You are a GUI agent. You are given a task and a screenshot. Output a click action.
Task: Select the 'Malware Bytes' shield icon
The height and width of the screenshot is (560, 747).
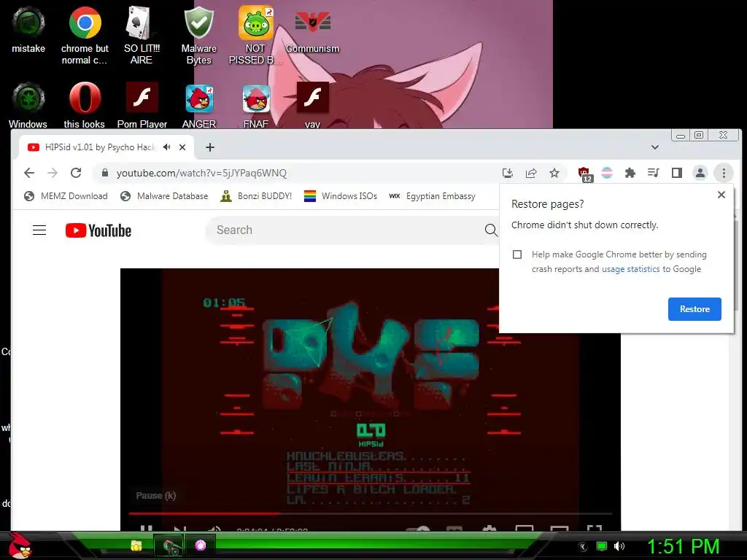point(198,34)
